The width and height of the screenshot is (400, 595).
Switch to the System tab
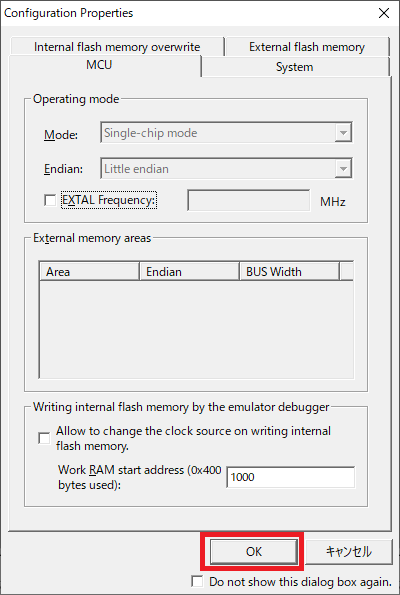[295, 67]
